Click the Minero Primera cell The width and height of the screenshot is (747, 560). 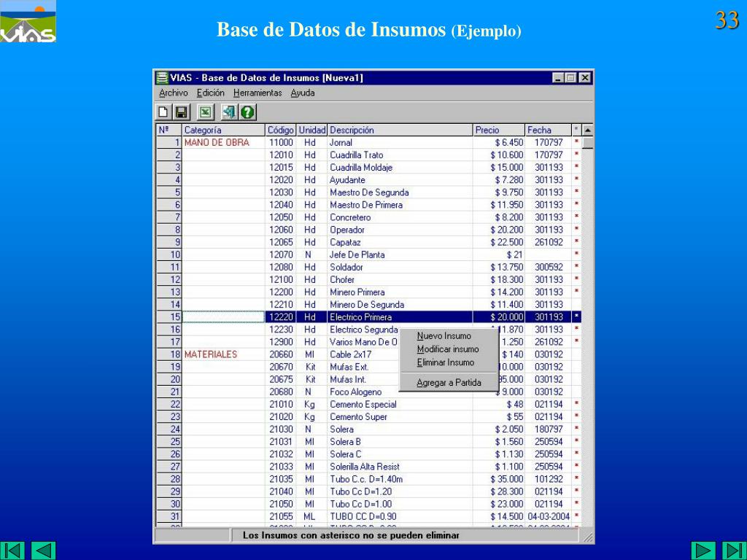coord(400,292)
